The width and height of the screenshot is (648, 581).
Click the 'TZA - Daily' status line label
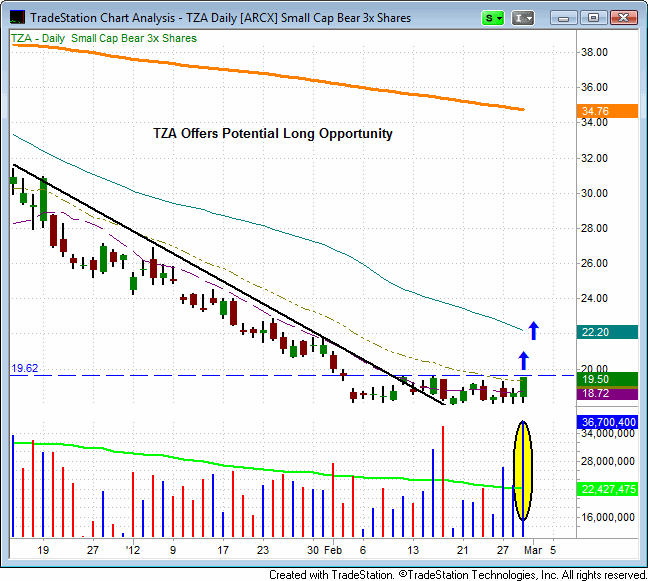tap(41, 38)
